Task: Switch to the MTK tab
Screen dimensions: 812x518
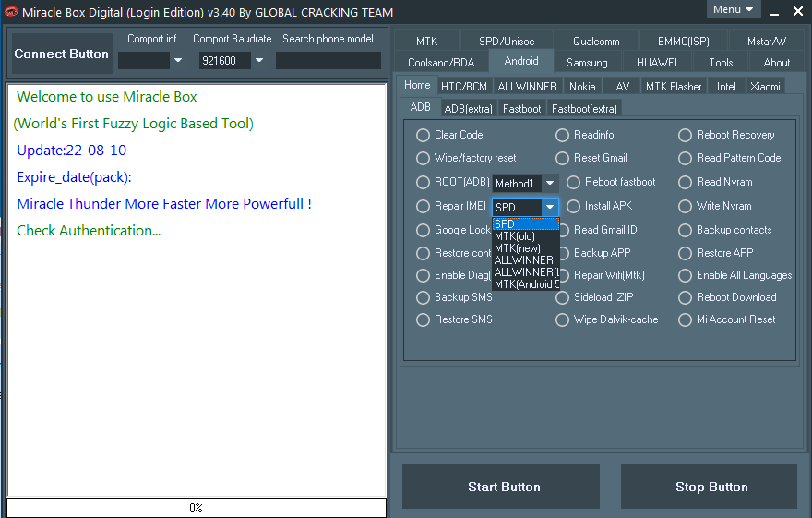Action: [x=426, y=41]
